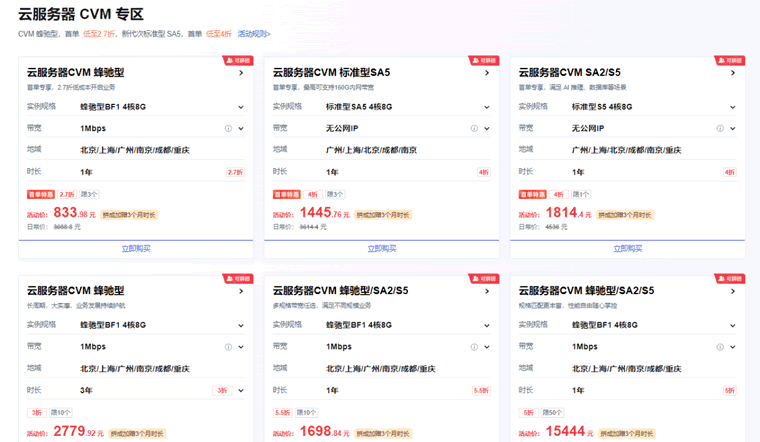Open the 无公网IP 带宽 dropdown on the 标准型SA5 card

(487, 128)
